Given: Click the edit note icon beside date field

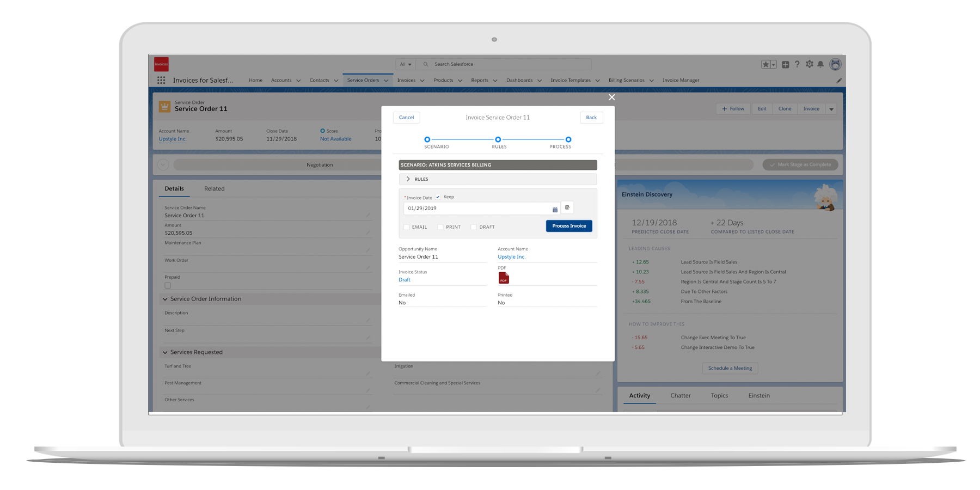Looking at the screenshot, I should [x=567, y=207].
